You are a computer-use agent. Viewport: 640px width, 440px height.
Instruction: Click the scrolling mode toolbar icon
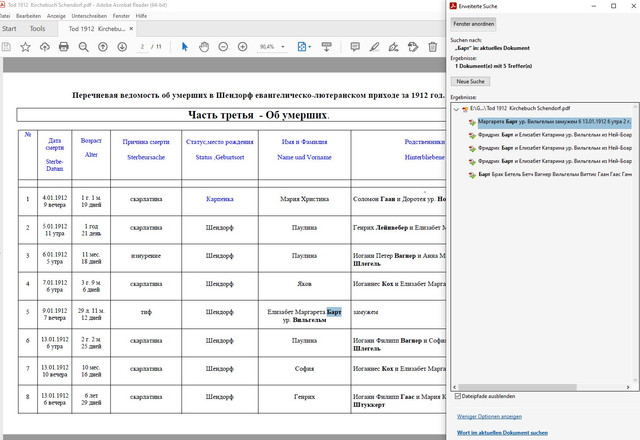point(326,47)
